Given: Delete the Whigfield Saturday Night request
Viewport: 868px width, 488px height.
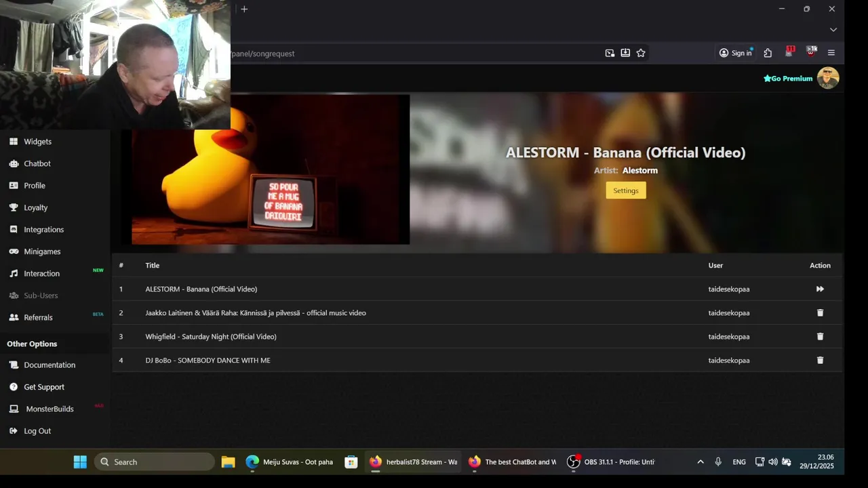Looking at the screenshot, I should [x=820, y=336].
